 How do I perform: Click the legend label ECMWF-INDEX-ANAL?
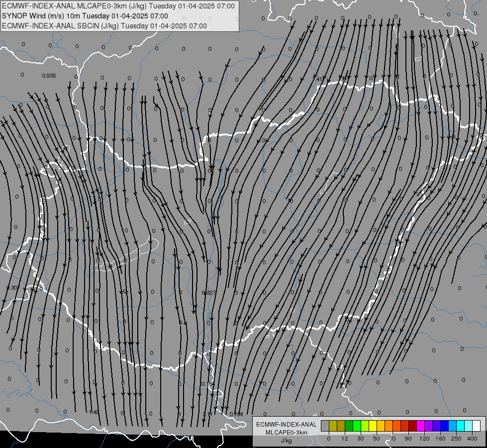point(286,425)
